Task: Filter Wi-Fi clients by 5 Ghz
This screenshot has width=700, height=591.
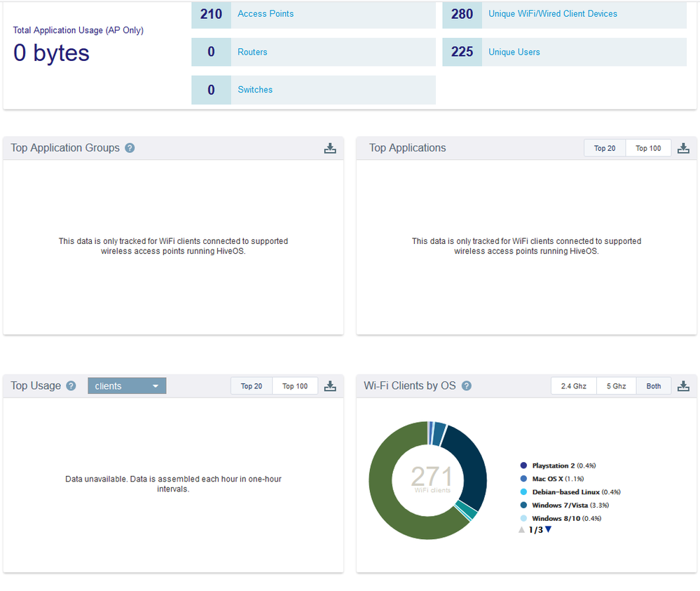Action: [x=616, y=386]
